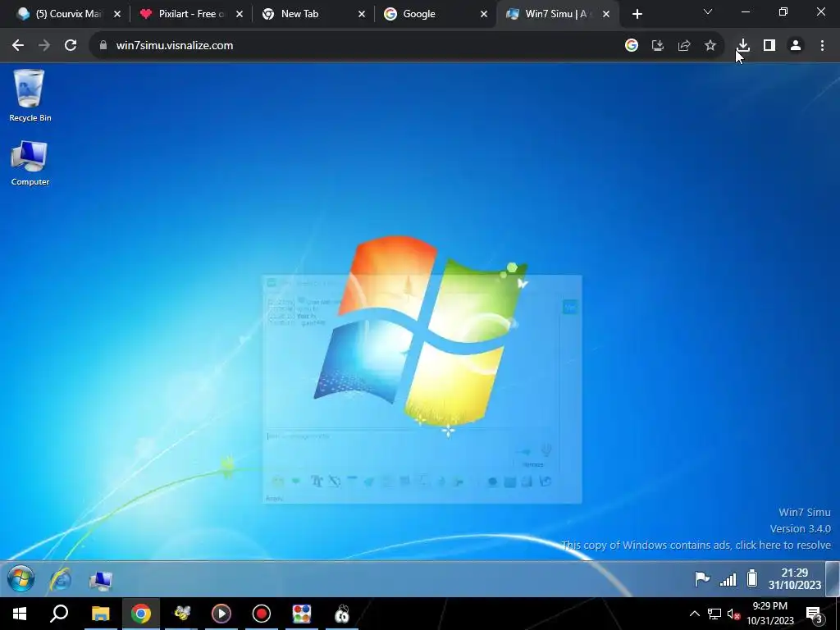Click the battery icon in simulated tray
This screenshot has height=630, width=840.
[753, 578]
